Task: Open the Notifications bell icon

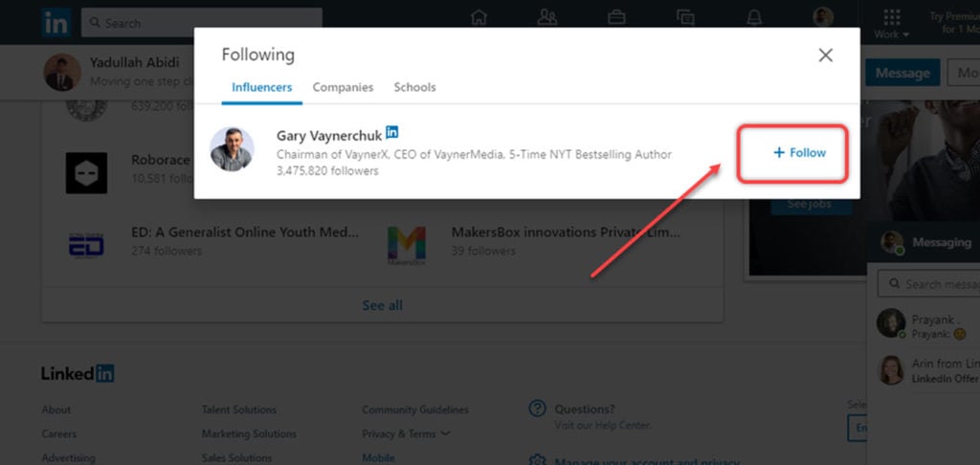Action: pos(754,17)
